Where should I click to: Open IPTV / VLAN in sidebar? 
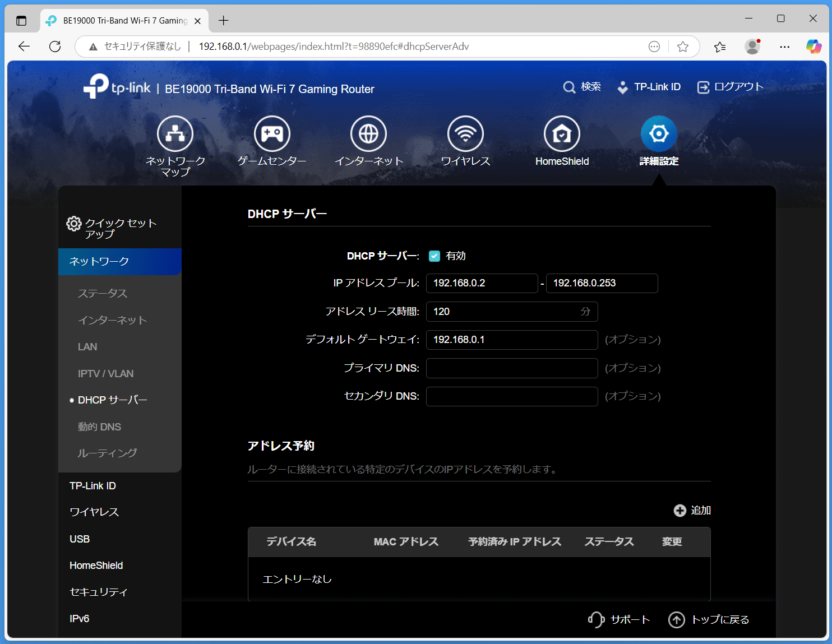[105, 373]
